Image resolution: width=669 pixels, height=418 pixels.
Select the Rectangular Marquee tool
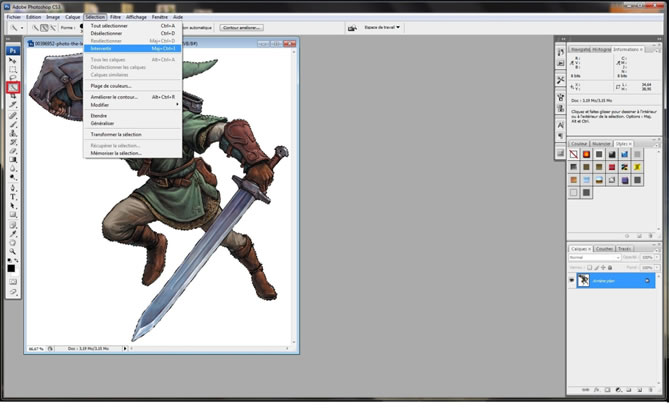tap(13, 70)
